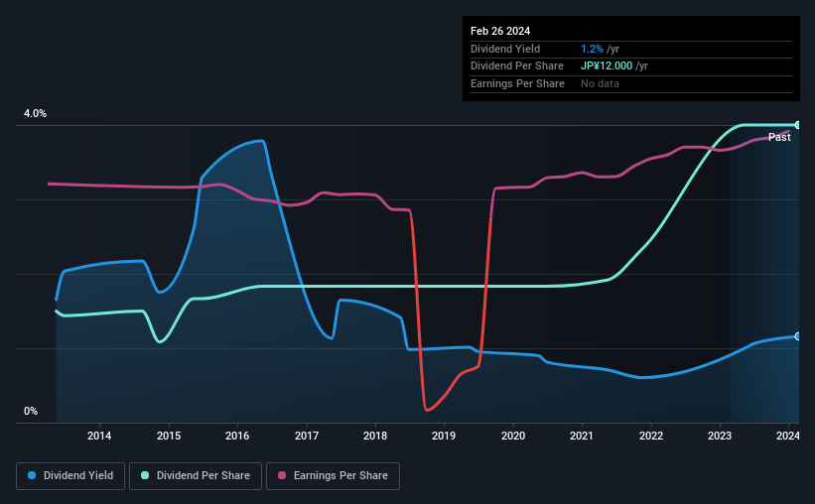Select the 2019 x-axis label
815x504 pixels.
[444, 436]
